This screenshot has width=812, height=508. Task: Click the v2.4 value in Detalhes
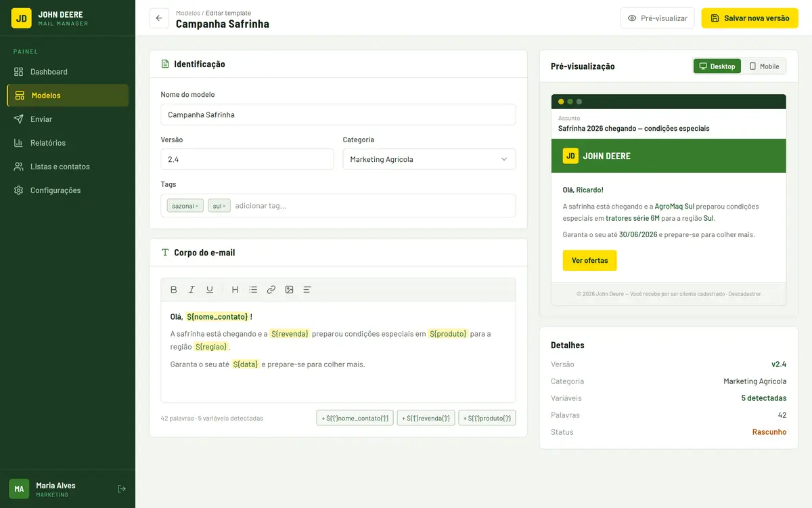779,364
